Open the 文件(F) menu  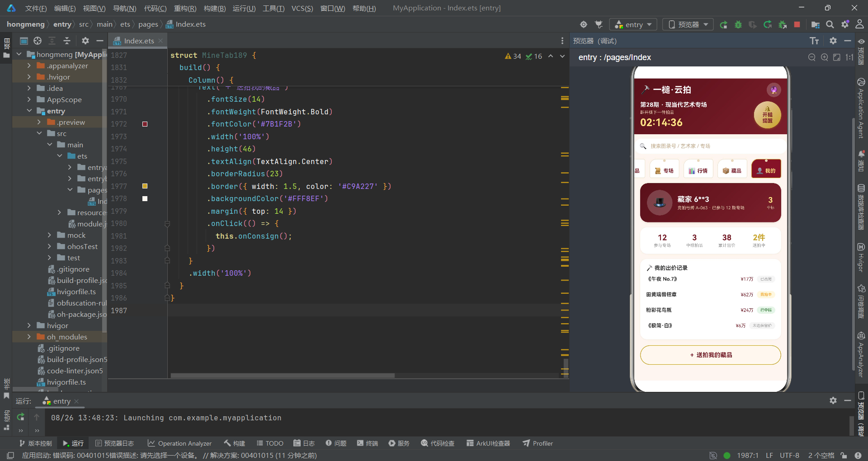(x=36, y=8)
